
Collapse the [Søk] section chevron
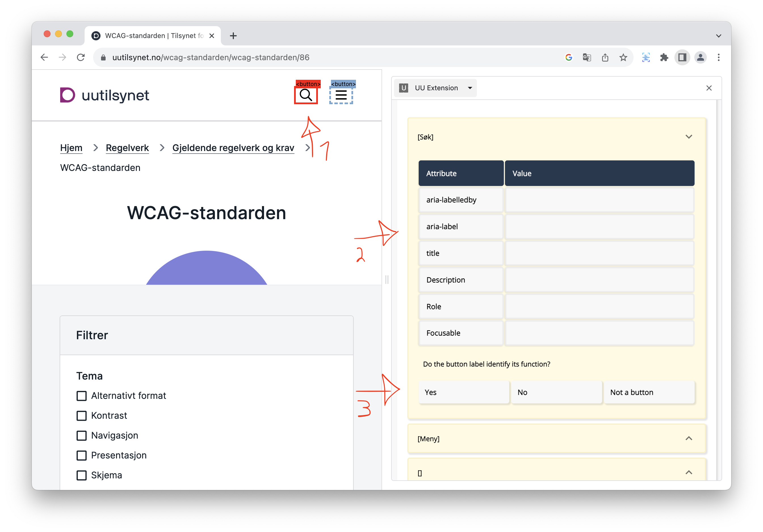tap(689, 137)
